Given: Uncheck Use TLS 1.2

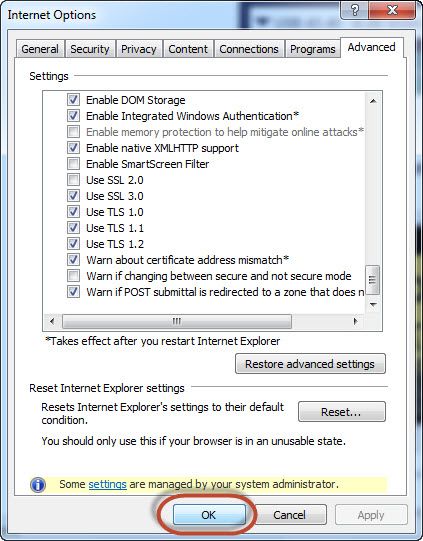Looking at the screenshot, I should pos(73,244).
